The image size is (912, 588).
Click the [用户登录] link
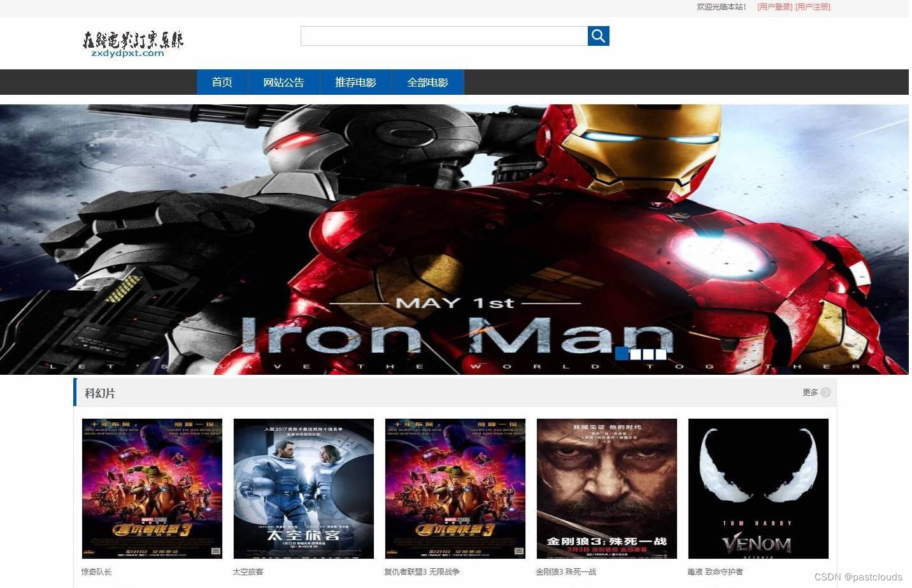point(774,7)
